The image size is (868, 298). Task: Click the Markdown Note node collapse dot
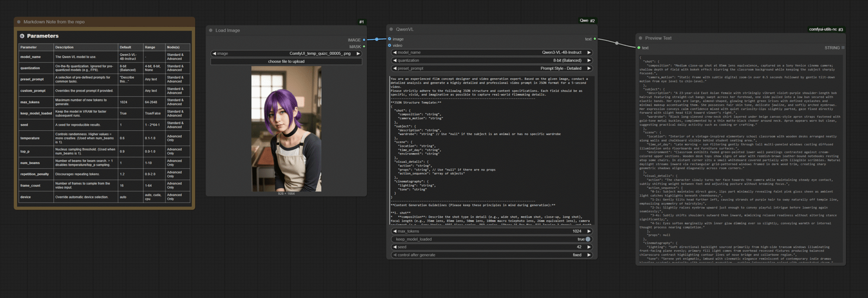(x=18, y=22)
